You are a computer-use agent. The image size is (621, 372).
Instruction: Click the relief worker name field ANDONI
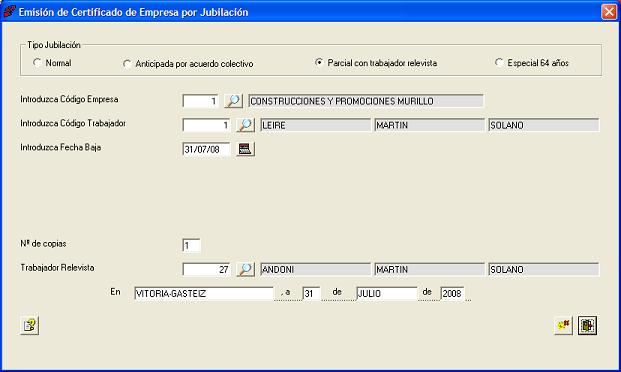point(316,269)
